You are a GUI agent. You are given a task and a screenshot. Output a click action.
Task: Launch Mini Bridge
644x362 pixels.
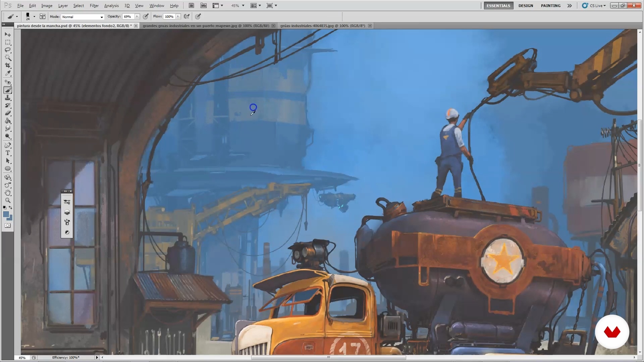[x=204, y=6]
